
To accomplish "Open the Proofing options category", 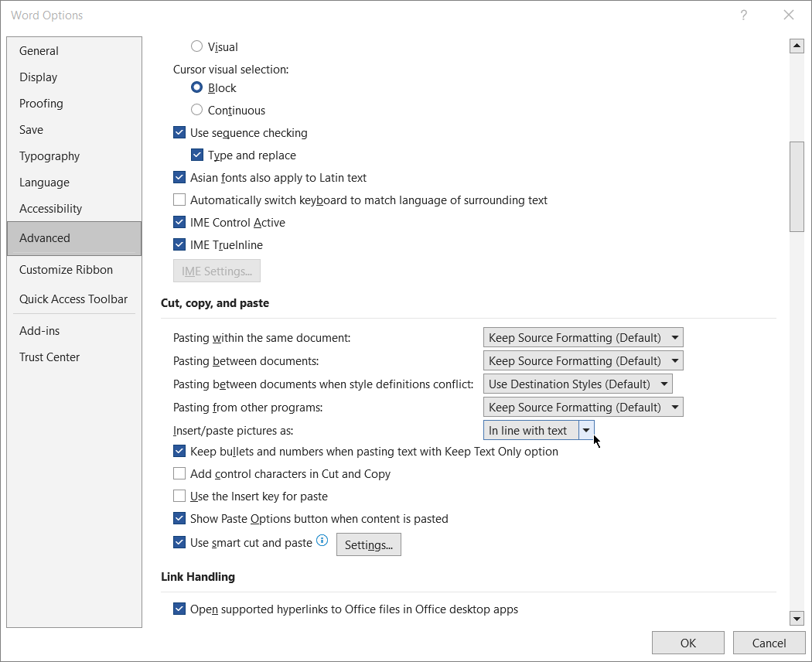I will pyautogui.click(x=74, y=104).
